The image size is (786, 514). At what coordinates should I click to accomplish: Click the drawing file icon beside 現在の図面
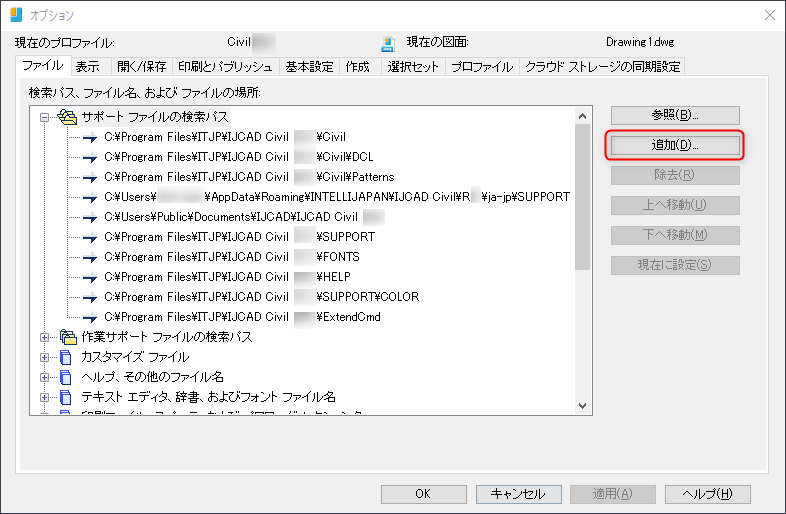387,44
